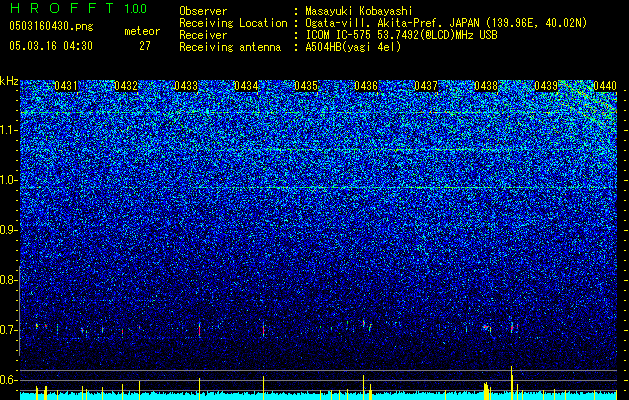Click the kHz axis unit label
This screenshot has height=400, width=629.
(x=9, y=81)
